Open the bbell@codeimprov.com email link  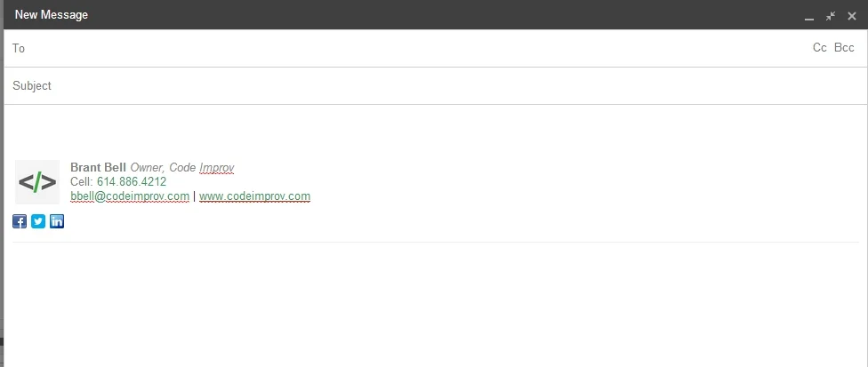130,196
